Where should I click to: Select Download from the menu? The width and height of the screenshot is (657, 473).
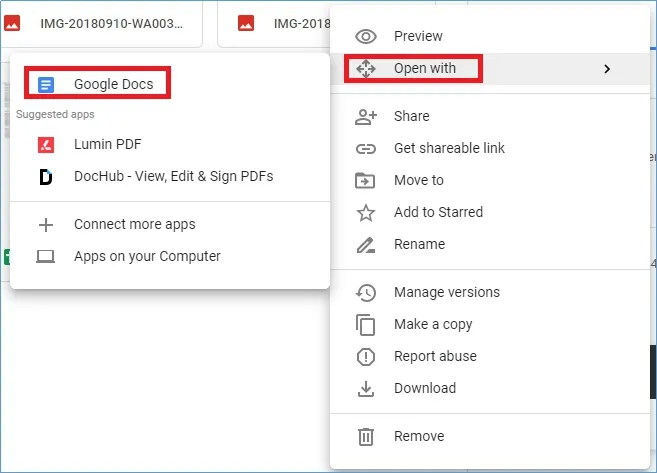coord(490,388)
